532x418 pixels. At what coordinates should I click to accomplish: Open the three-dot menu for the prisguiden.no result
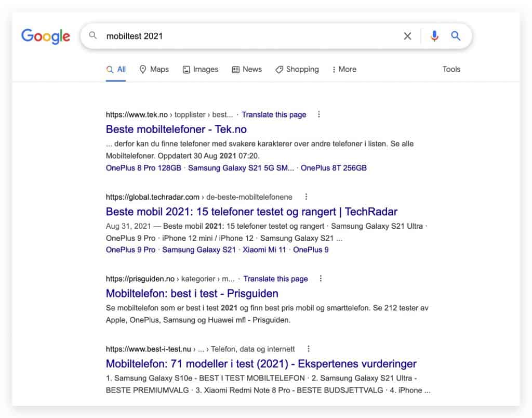pos(321,279)
